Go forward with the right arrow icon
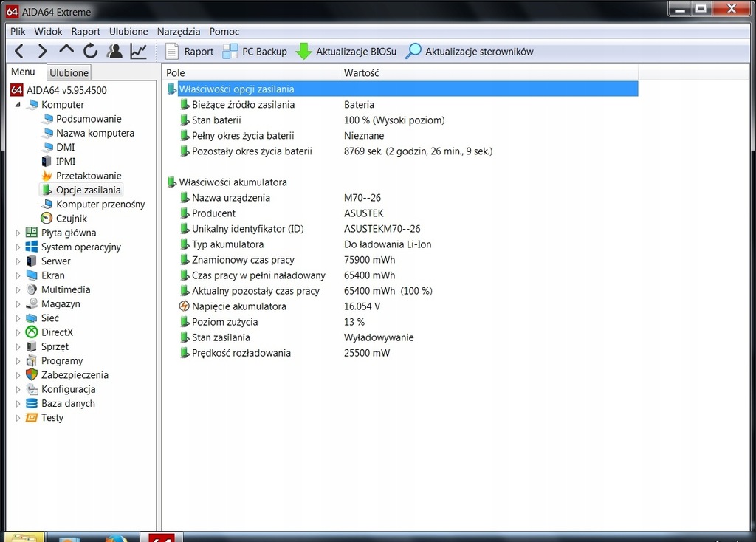Screen dimensions: 756x542 click(x=42, y=51)
